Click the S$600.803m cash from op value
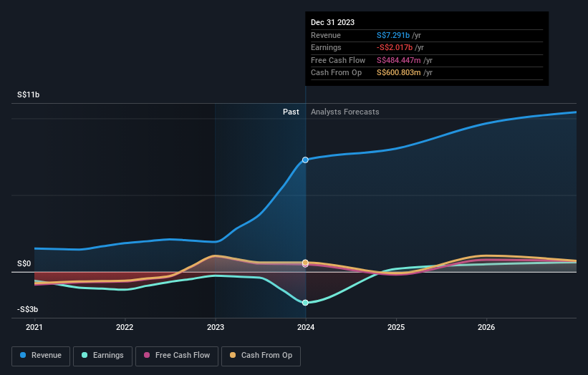The image size is (588, 375). click(x=399, y=73)
